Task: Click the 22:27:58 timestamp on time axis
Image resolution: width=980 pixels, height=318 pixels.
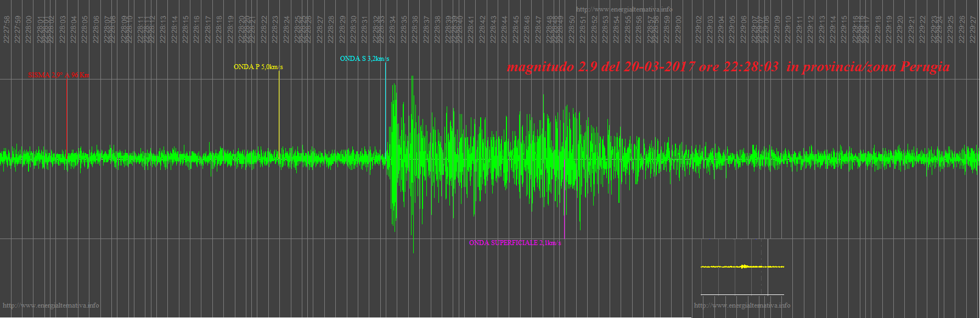Action: pyautogui.click(x=7, y=29)
